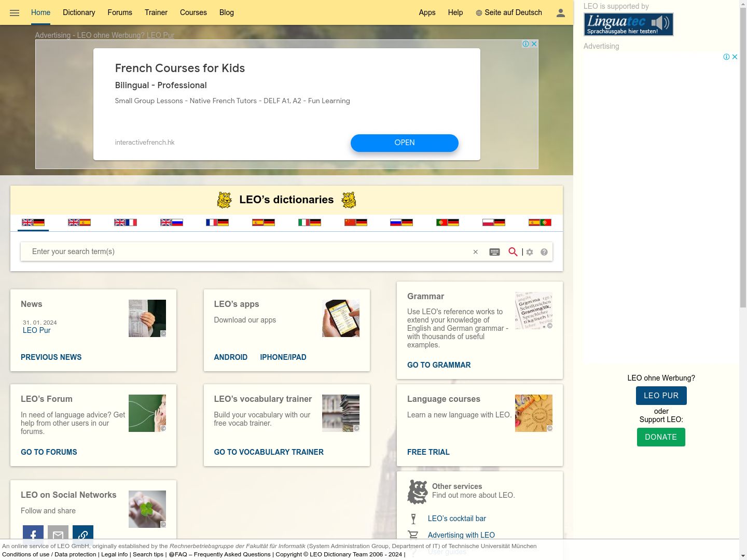The width and height of the screenshot is (747, 560).
Task: Click the right sidebar ad info icon
Action: [x=726, y=57]
